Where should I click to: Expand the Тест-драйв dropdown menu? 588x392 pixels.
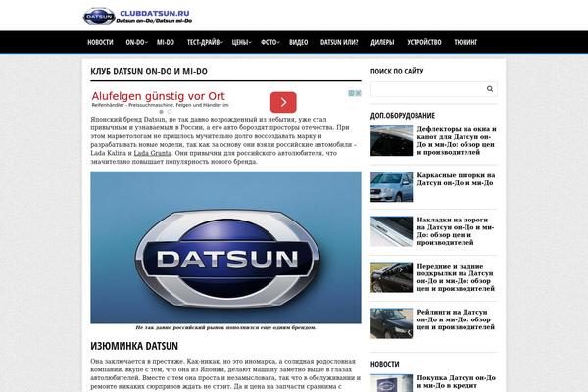[x=205, y=42]
